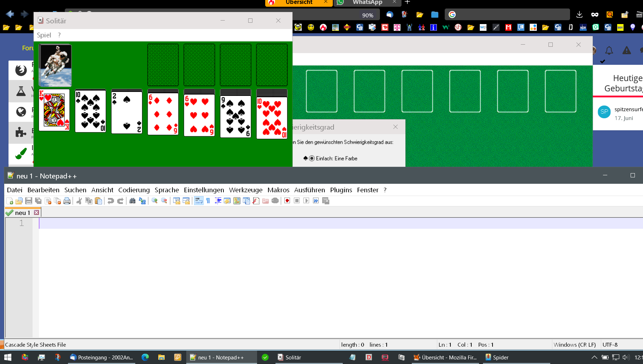The width and height of the screenshot is (643, 364).
Task: Click the Undo arrow icon
Action: point(110,201)
